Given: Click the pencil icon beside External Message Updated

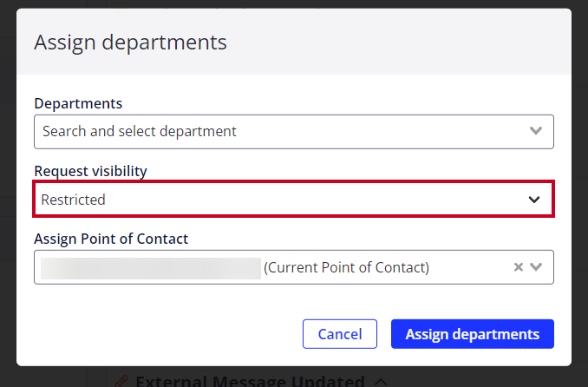Looking at the screenshot, I should [x=121, y=381].
